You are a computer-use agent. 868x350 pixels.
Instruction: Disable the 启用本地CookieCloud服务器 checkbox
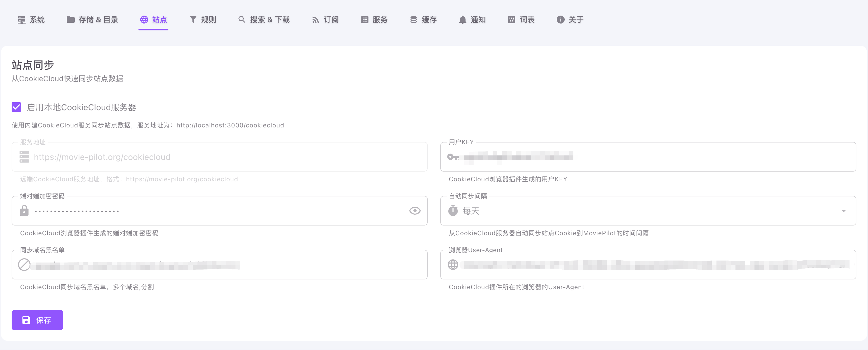(x=17, y=107)
